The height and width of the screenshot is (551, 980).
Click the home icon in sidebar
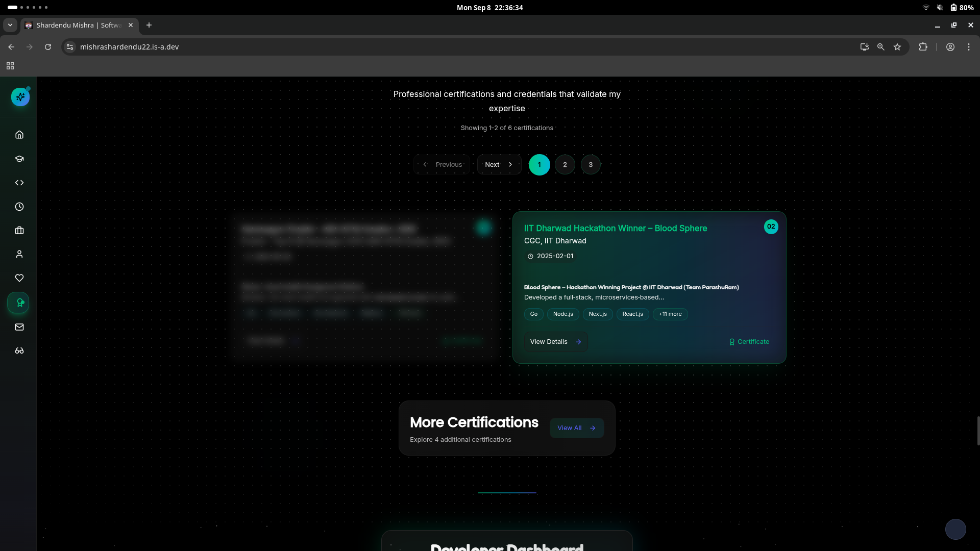point(19,135)
